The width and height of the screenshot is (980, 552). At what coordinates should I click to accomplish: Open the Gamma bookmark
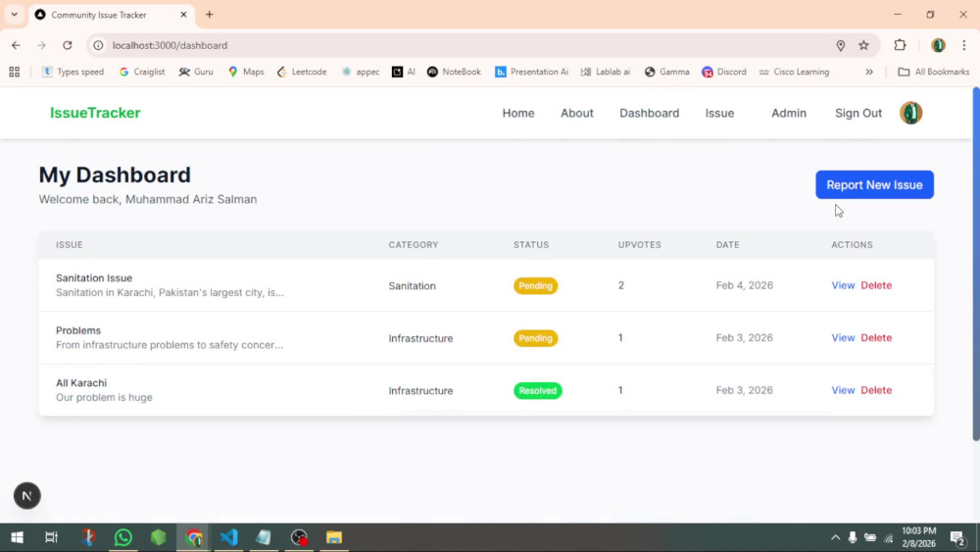[x=666, y=72]
